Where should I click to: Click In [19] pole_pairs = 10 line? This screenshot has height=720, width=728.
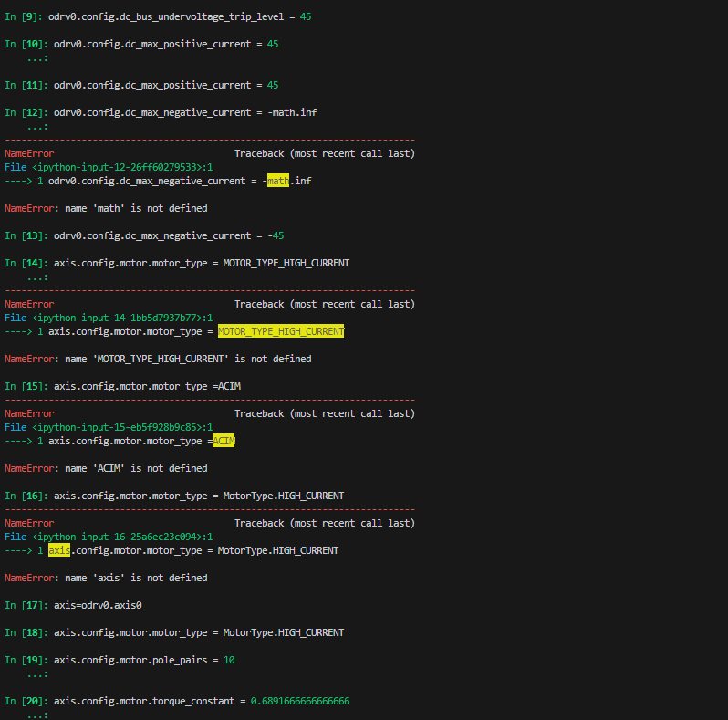pyautogui.click(x=120, y=661)
